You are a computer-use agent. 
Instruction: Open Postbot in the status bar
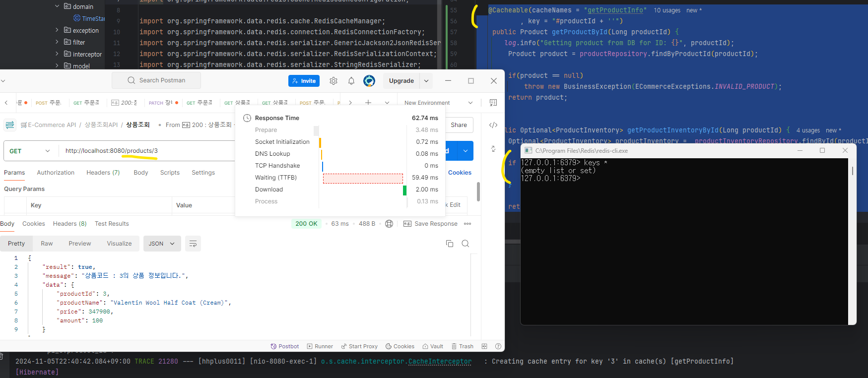[x=285, y=346]
